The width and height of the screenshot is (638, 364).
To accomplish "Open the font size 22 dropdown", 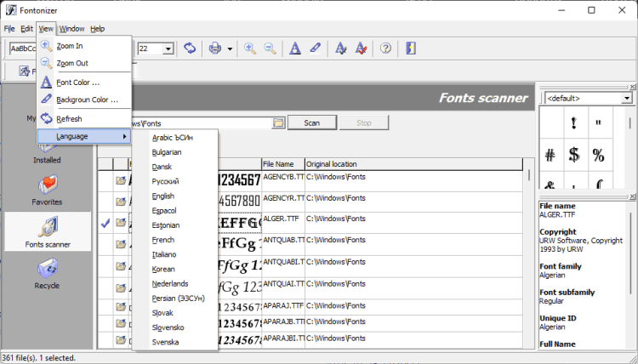I will click(x=168, y=49).
